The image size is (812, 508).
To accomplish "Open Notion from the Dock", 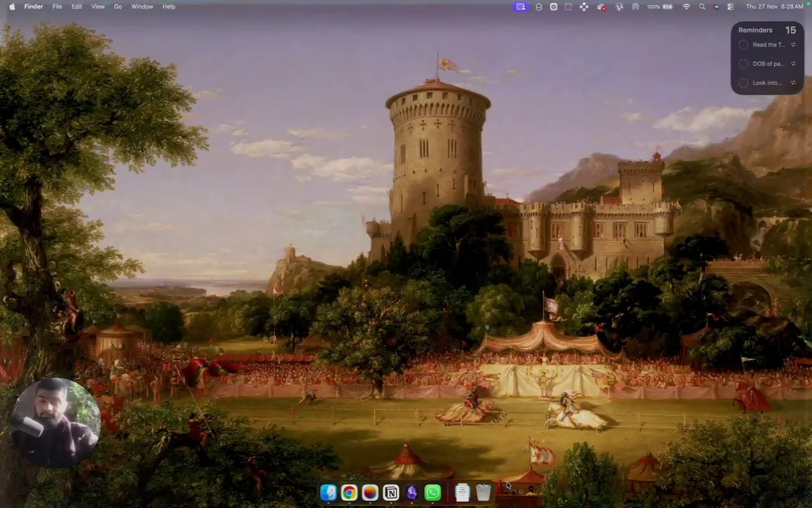I will pos(391,492).
